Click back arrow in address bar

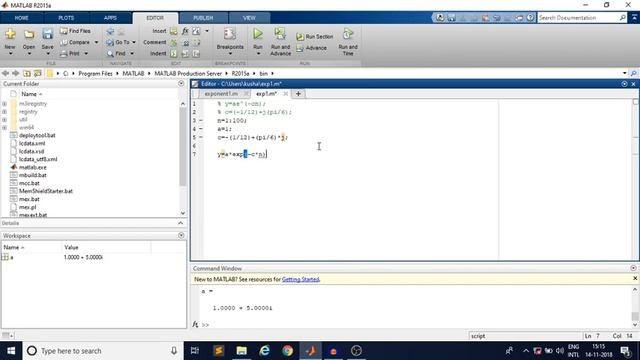pos(5,73)
